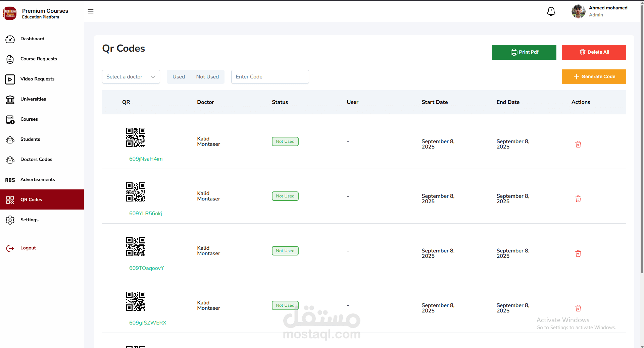The image size is (644, 348).
Task: Navigate to Universities in sidebar
Action: tap(42, 99)
